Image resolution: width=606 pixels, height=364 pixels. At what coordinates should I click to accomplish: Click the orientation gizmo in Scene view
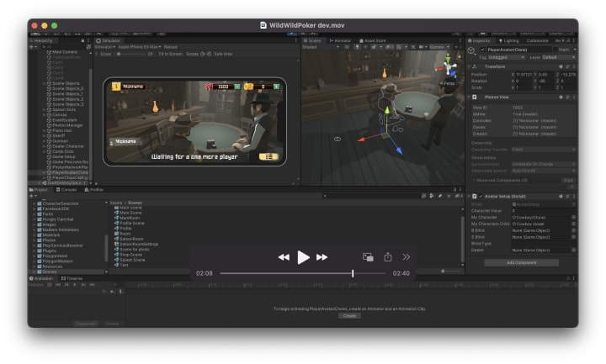[x=449, y=68]
